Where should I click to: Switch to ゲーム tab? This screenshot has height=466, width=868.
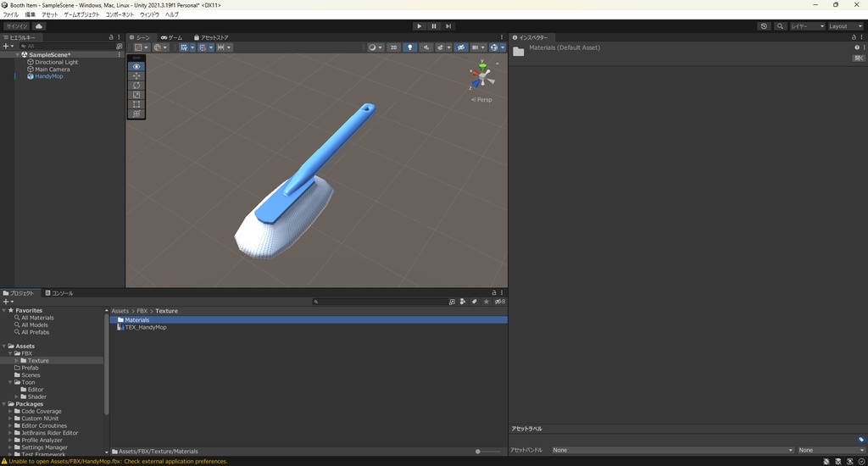click(171, 37)
